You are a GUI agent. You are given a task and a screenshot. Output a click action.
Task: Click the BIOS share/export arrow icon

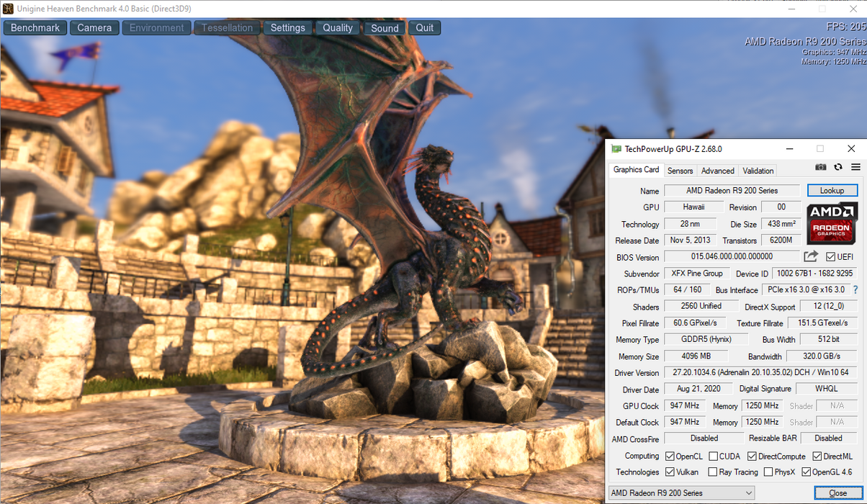pyautogui.click(x=811, y=256)
